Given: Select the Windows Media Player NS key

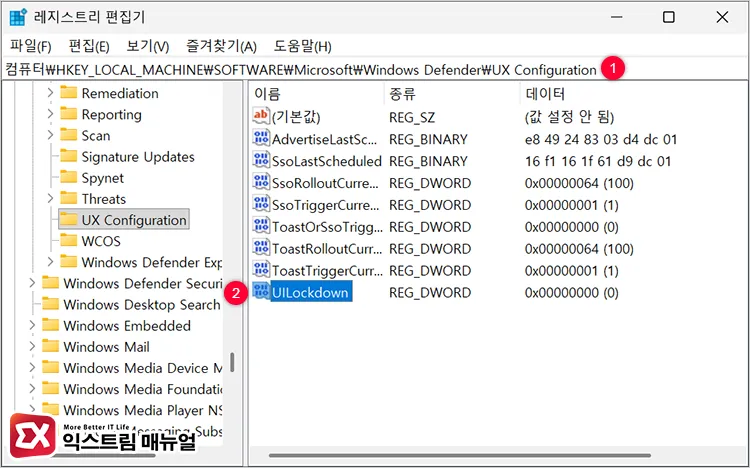Looking at the screenshot, I should 143,410.
